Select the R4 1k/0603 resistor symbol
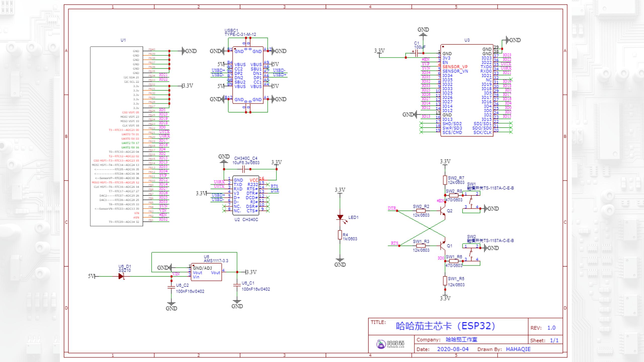 (x=340, y=235)
